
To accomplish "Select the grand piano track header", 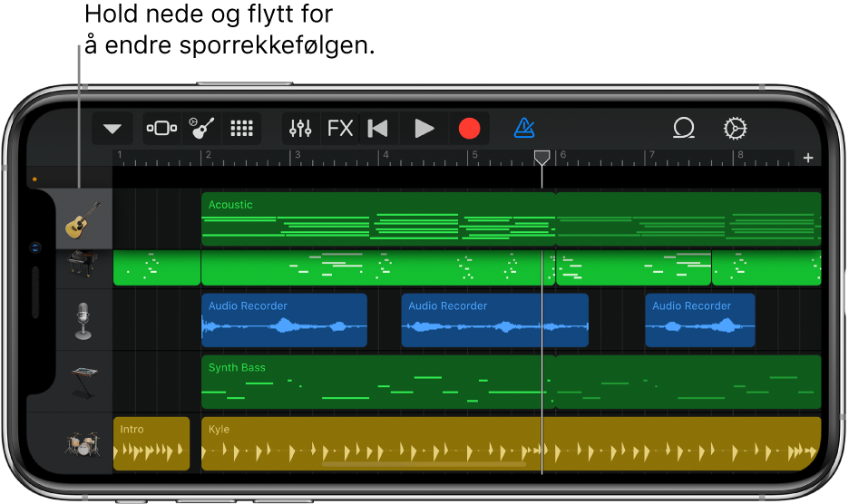I will pyautogui.click(x=84, y=265).
